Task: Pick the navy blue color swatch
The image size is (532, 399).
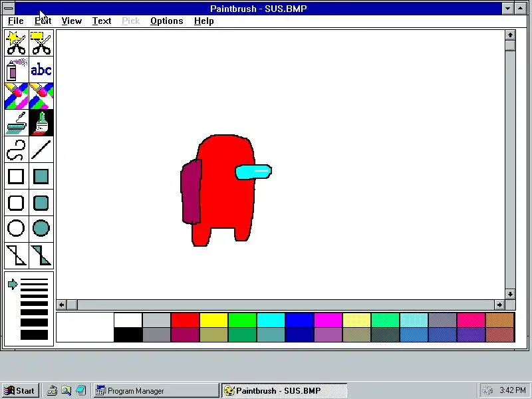Action: click(300, 335)
